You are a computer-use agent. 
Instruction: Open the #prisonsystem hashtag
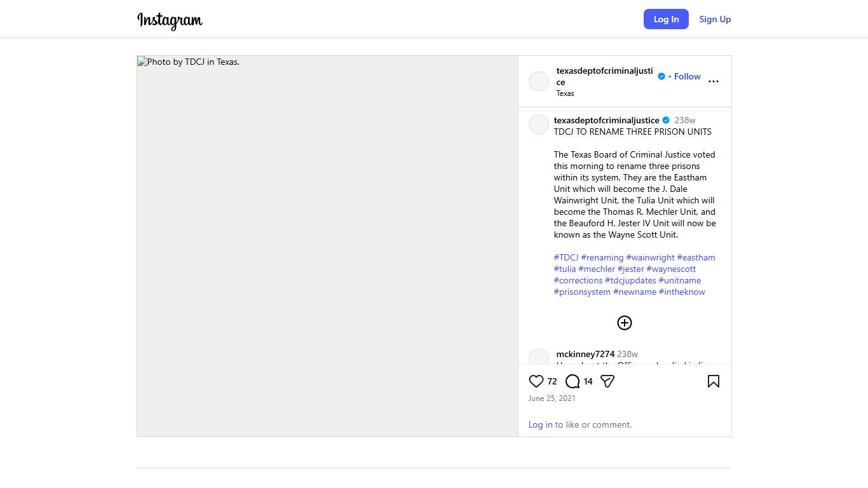pos(582,292)
